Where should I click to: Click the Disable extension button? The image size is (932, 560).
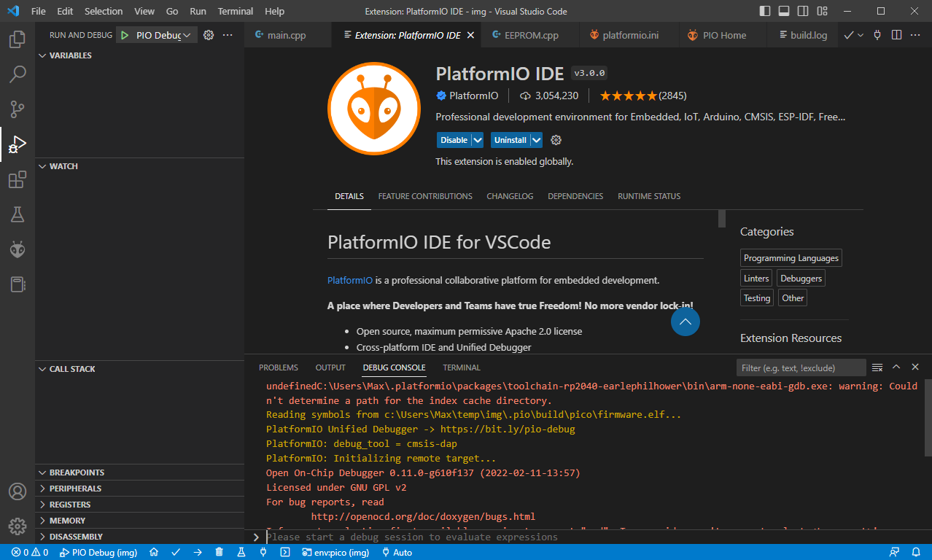[x=454, y=140]
